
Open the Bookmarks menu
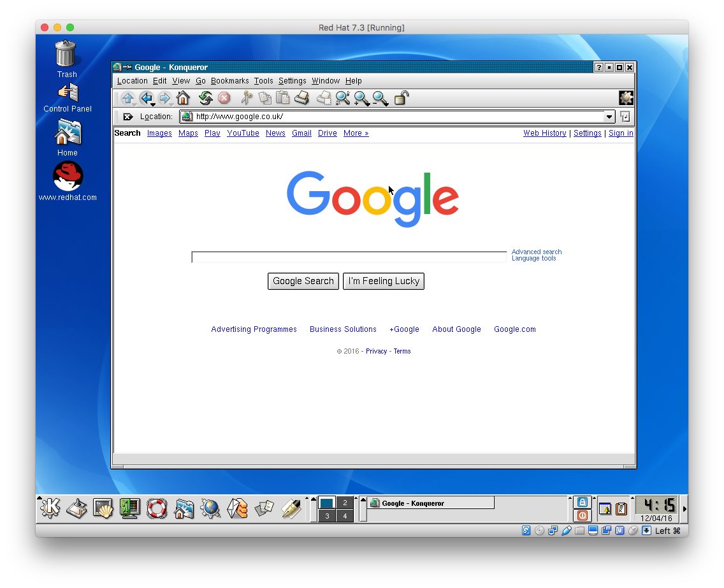coord(229,81)
